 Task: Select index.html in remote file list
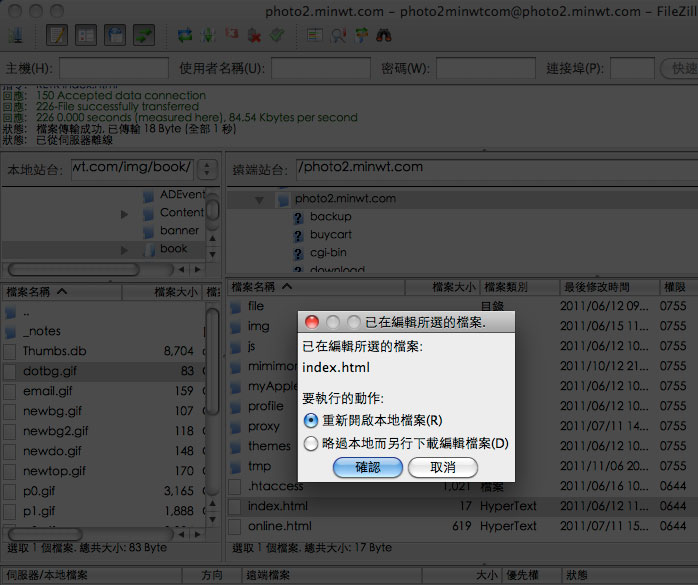(x=462, y=507)
